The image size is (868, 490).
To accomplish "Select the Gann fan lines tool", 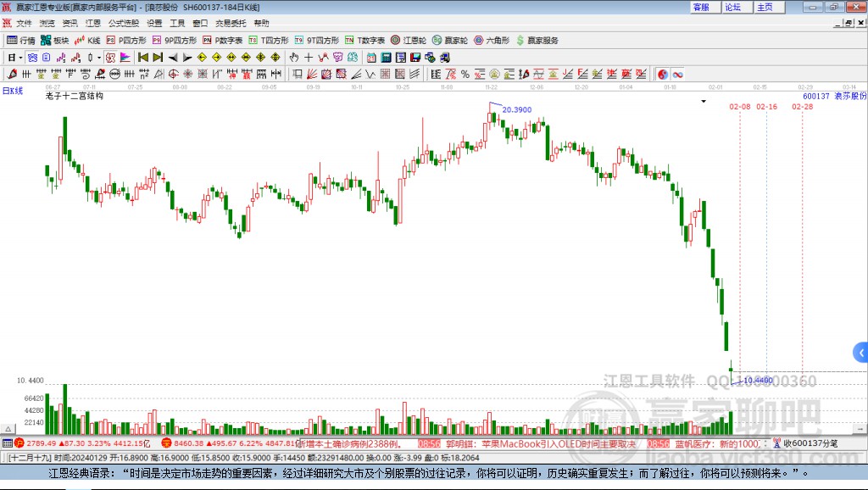I will point(312,75).
